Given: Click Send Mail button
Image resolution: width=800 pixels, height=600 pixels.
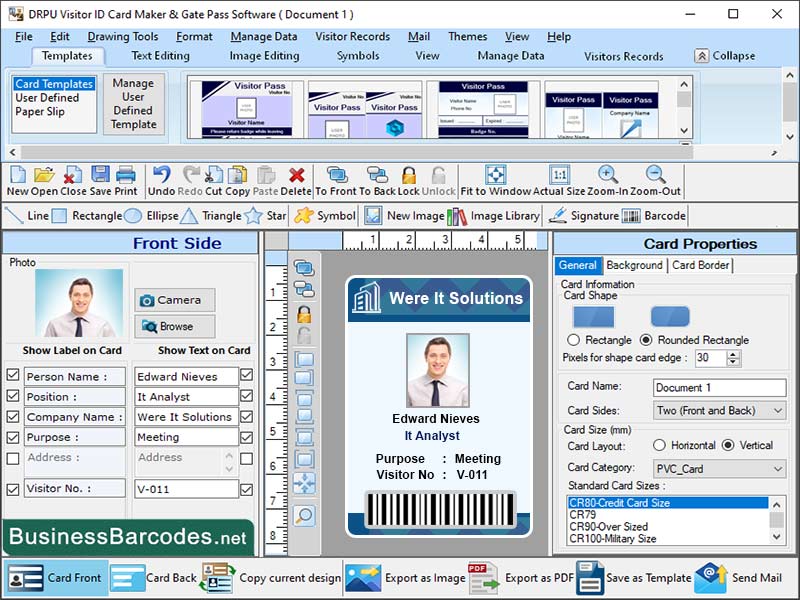Looking at the screenshot, I should point(738,578).
